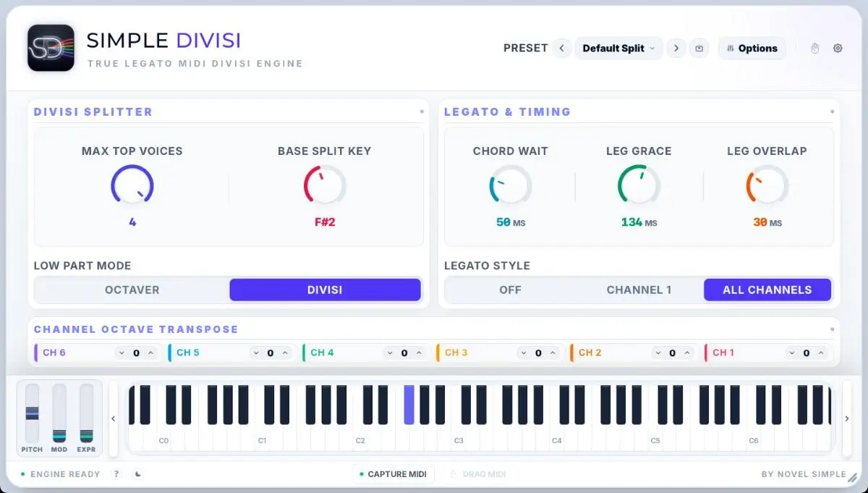Image resolution: width=868 pixels, height=493 pixels.
Task: Click the Max Top Voices knob
Action: 132,185
